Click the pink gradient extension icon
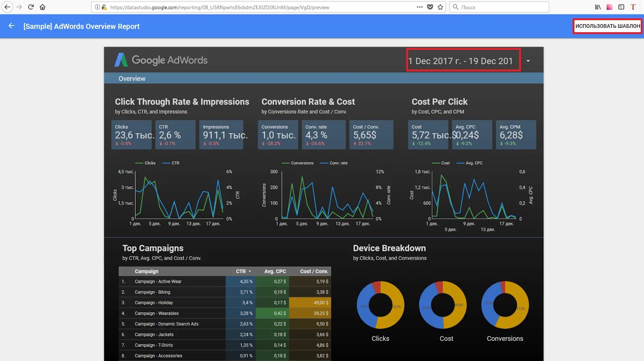This screenshot has height=361, width=644. pos(610,7)
